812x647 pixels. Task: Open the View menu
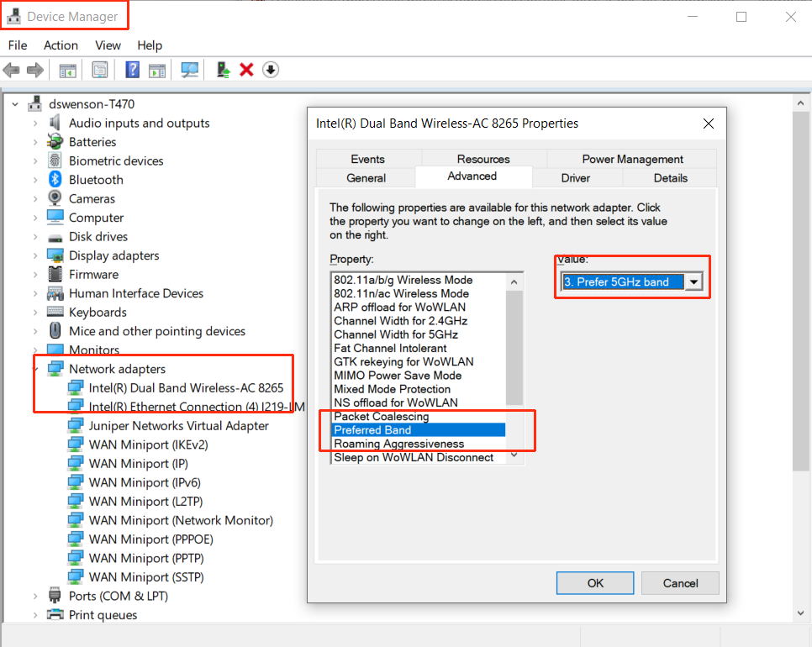108,45
